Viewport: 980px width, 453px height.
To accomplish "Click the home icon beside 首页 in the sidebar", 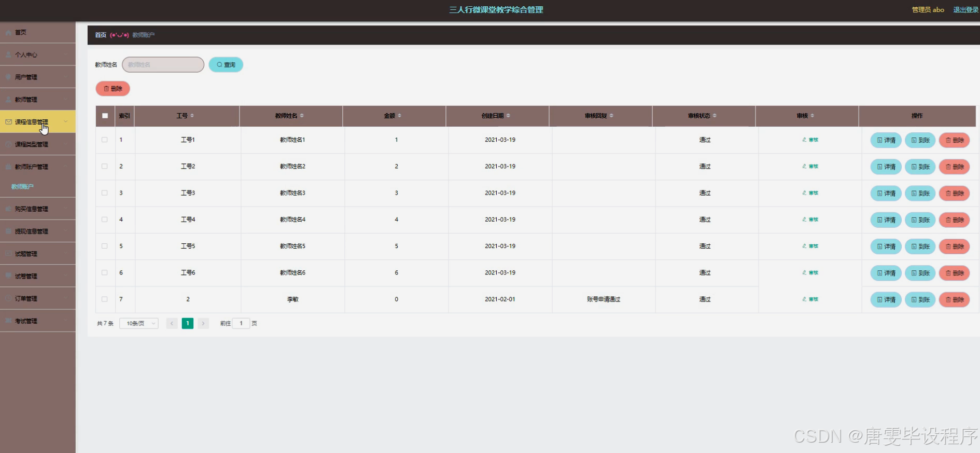I will (x=9, y=32).
